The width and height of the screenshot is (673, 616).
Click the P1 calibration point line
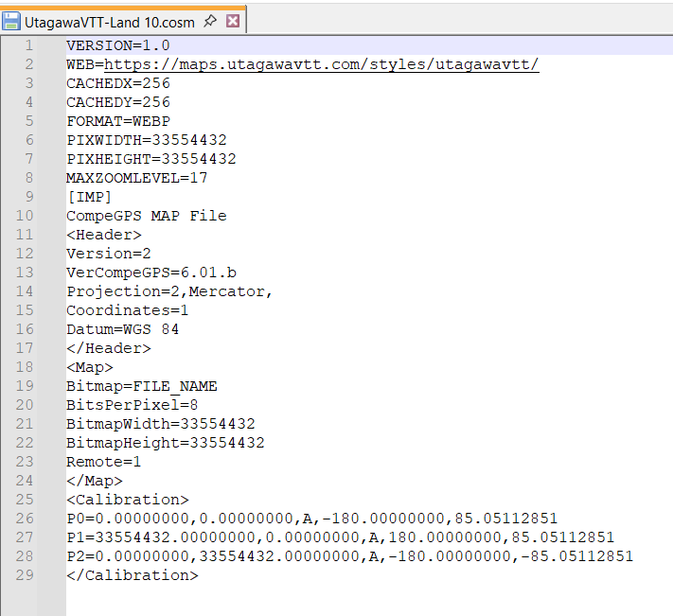click(x=341, y=537)
